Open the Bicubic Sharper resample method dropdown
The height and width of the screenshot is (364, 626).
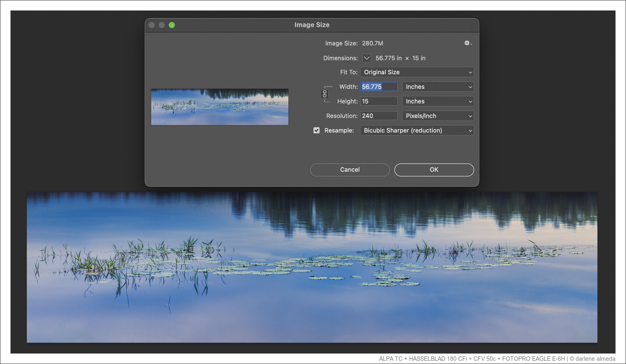pos(417,130)
